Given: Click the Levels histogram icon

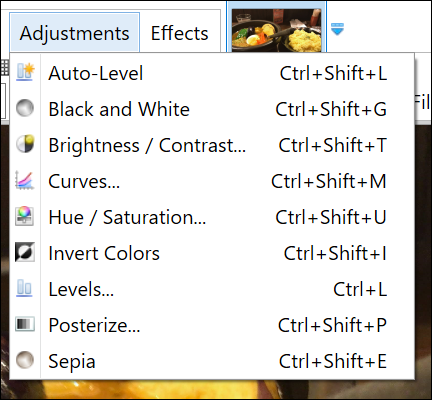Looking at the screenshot, I should tap(25, 288).
